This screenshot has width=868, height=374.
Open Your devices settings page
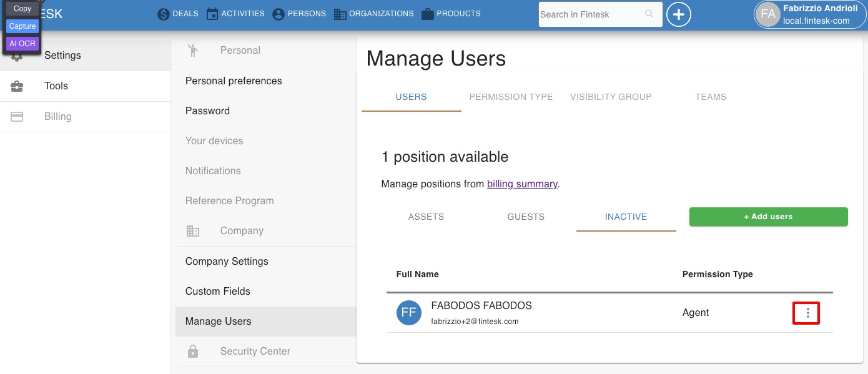[x=265, y=141]
